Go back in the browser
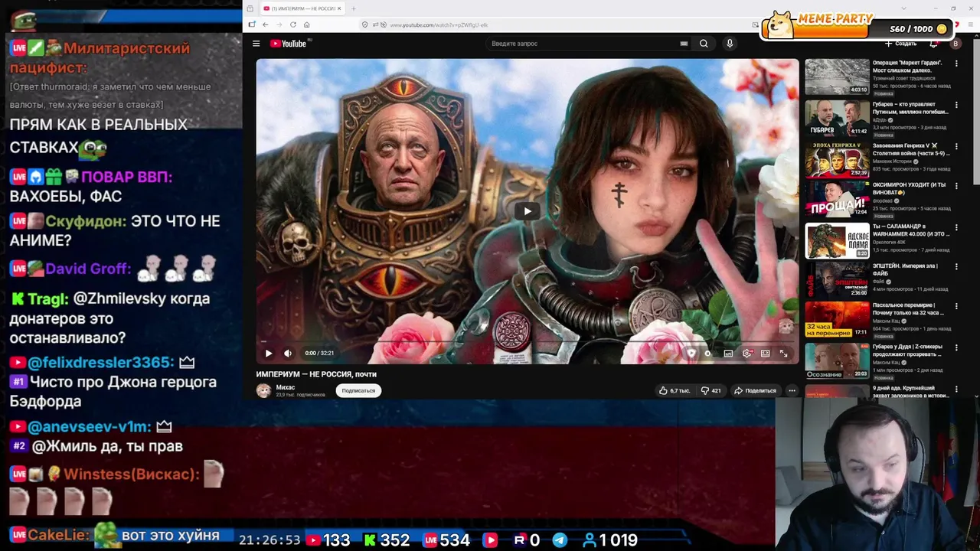This screenshot has height=551, width=980. click(265, 24)
